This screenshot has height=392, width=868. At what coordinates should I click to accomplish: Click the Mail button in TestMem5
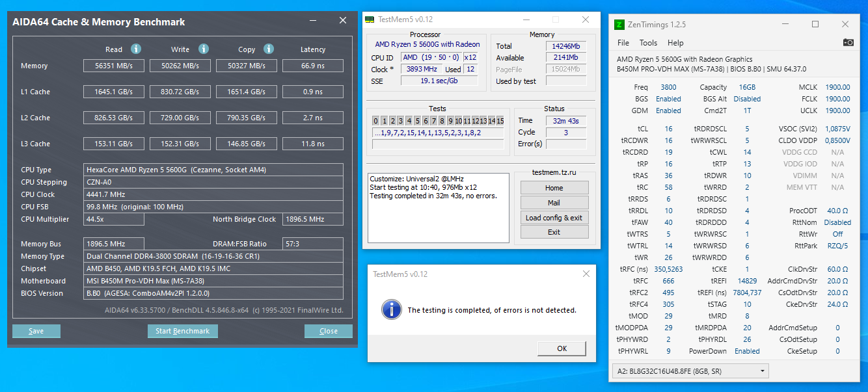coord(554,203)
